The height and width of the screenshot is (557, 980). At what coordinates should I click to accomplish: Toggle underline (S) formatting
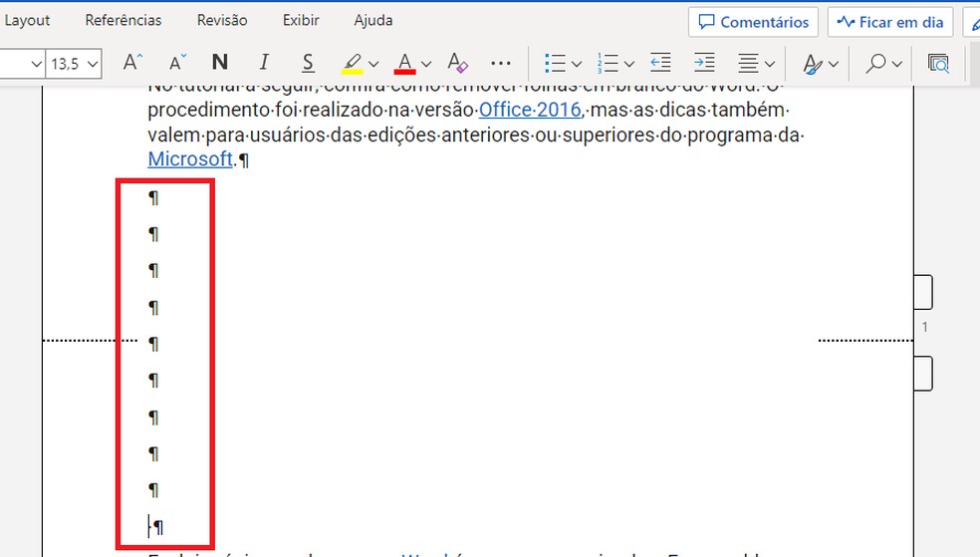[x=308, y=63]
